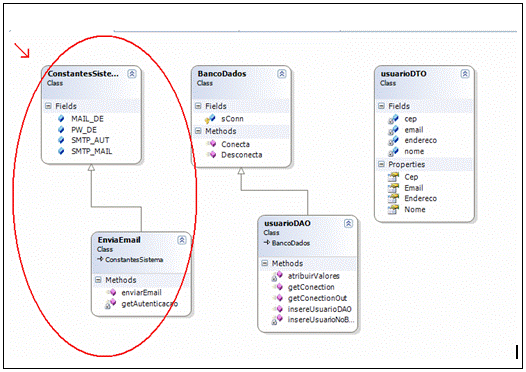Collapse the BancoDados class box chevron
This screenshot has height=372, width=526.
(x=282, y=74)
